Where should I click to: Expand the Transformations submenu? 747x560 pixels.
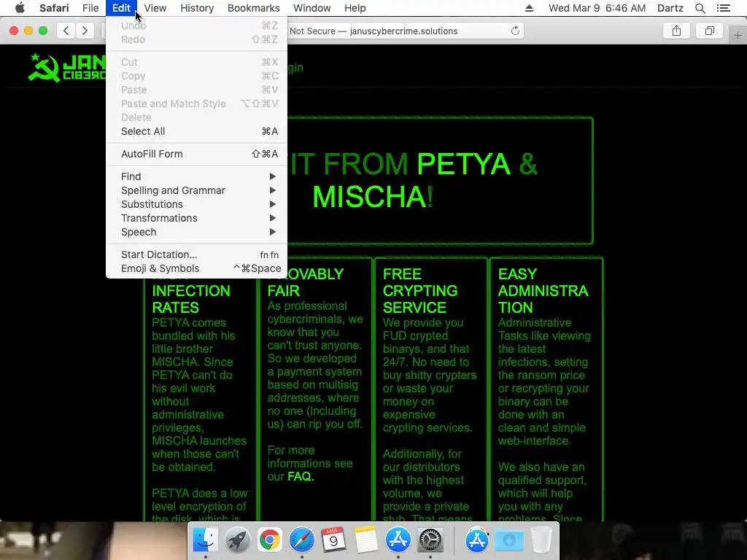(197, 218)
